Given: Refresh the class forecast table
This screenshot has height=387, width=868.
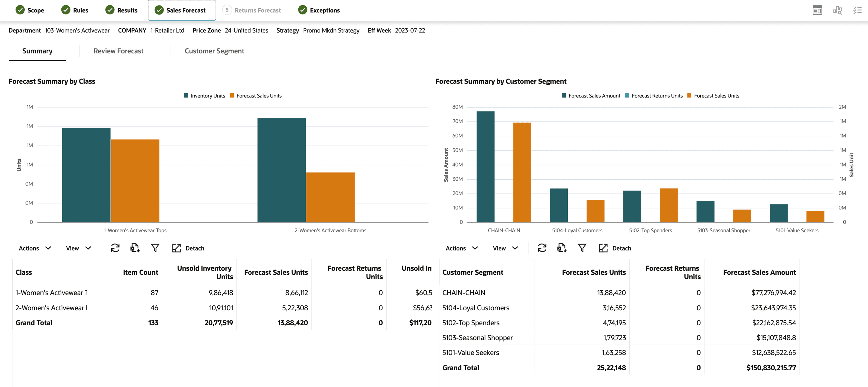Looking at the screenshot, I should (x=115, y=248).
